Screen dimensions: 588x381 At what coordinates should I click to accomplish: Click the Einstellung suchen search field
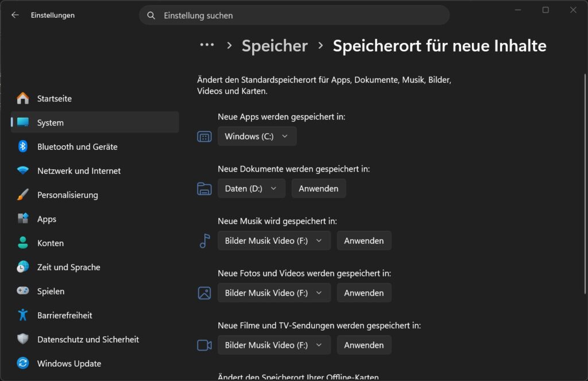[295, 15]
